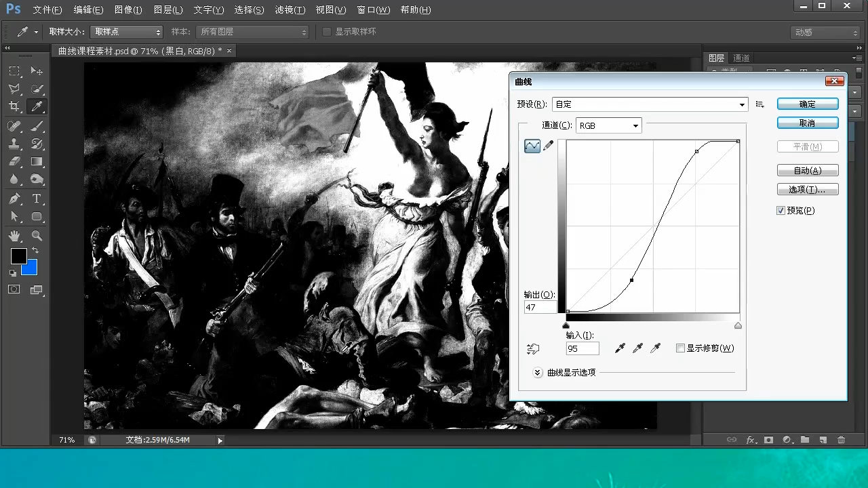
Task: Change the screen mode
Action: [x=37, y=289]
